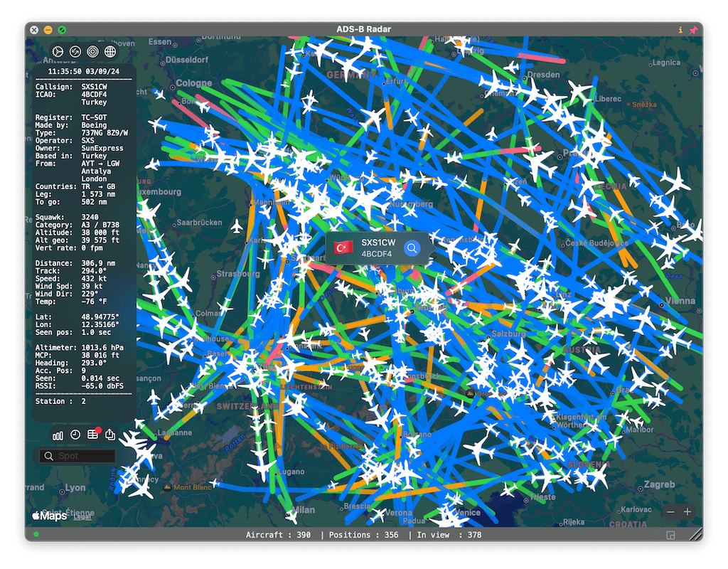Screen dimensions: 728x569
Task: Open aircraft table icon with red badge
Action: (x=93, y=434)
